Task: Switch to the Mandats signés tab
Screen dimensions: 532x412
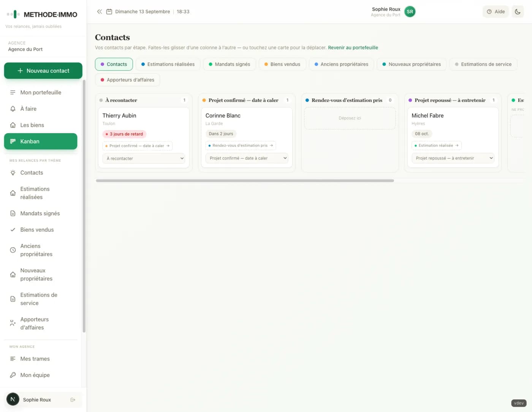Action: (230, 64)
